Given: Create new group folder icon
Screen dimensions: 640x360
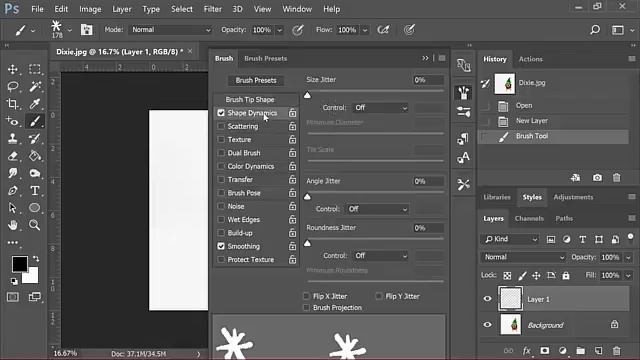Looking at the screenshot, I should [580, 351].
